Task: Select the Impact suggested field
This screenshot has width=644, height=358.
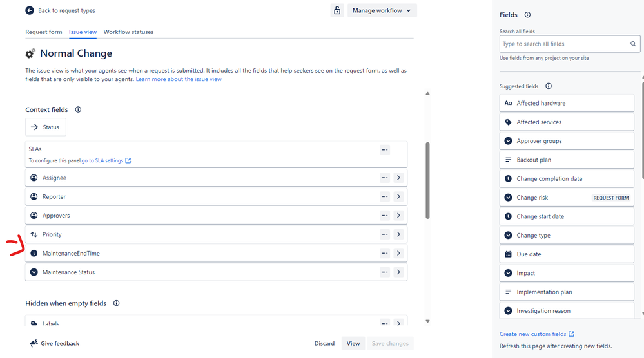Action: tap(567, 273)
